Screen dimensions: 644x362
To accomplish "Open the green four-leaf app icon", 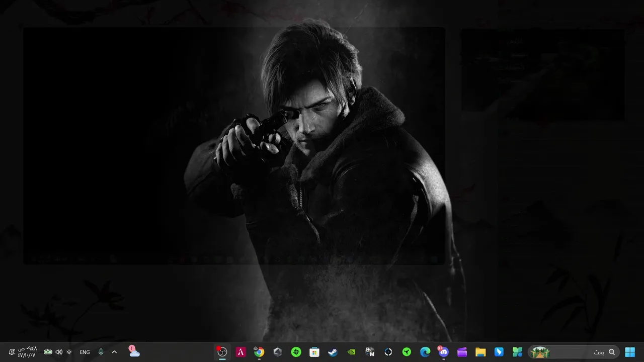I will pos(517,352).
